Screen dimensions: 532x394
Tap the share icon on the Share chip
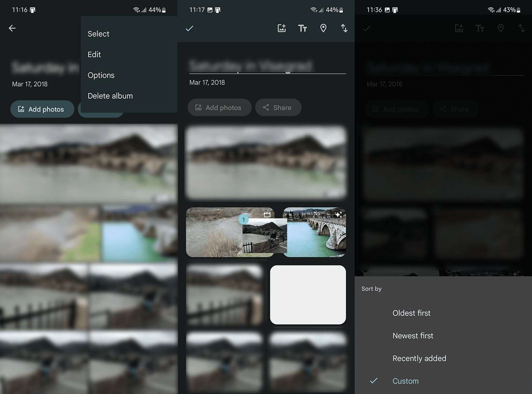266,107
